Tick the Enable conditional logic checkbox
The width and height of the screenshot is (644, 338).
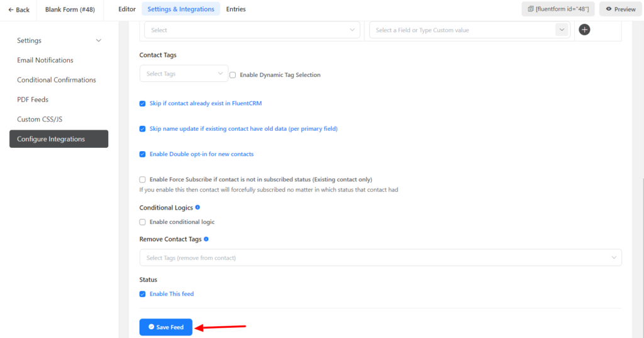point(143,222)
